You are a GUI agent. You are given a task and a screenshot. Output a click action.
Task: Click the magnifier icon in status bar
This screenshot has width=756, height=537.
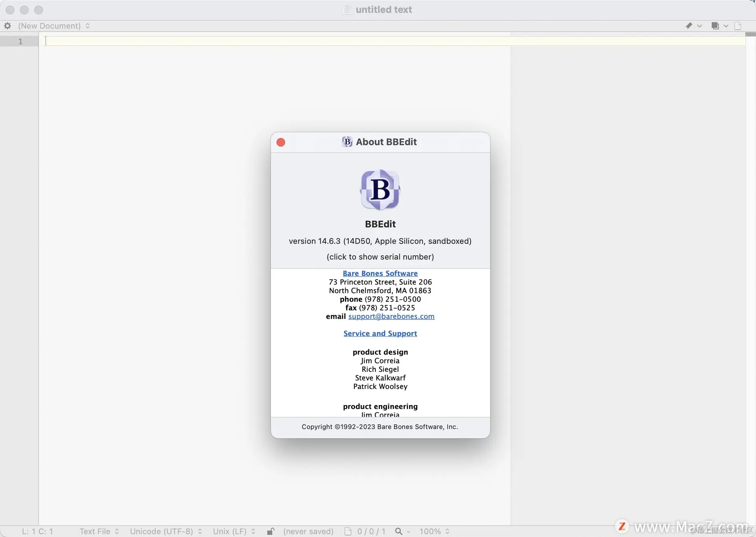pos(398,531)
